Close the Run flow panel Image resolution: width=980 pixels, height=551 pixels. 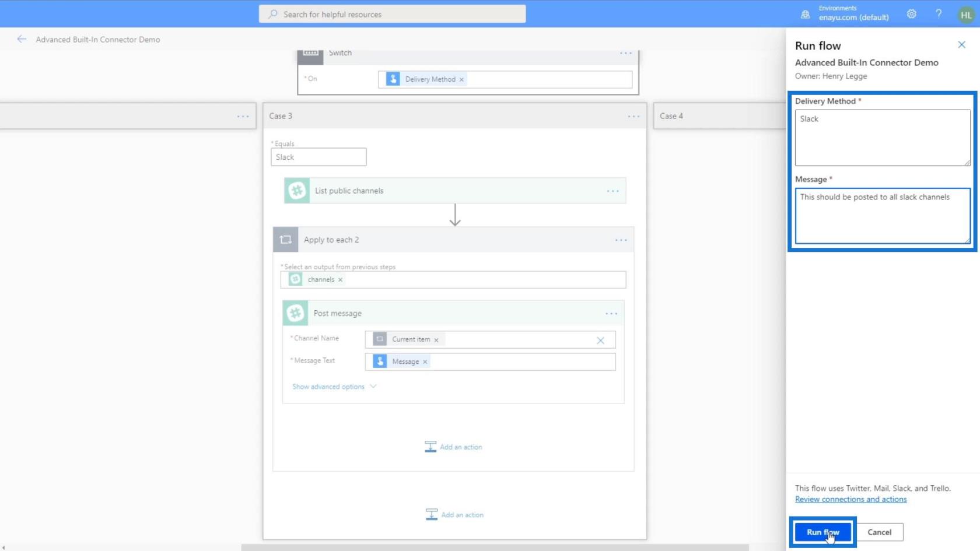(961, 45)
